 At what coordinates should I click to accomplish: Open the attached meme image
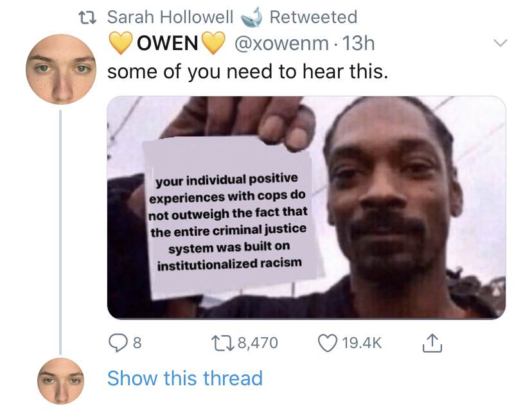pyautogui.click(x=306, y=207)
